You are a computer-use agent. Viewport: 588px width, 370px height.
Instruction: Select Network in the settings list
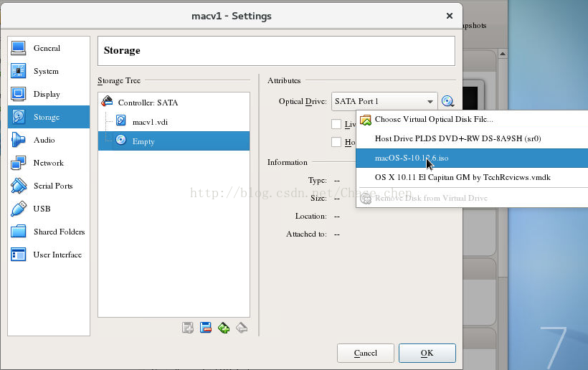tap(49, 163)
